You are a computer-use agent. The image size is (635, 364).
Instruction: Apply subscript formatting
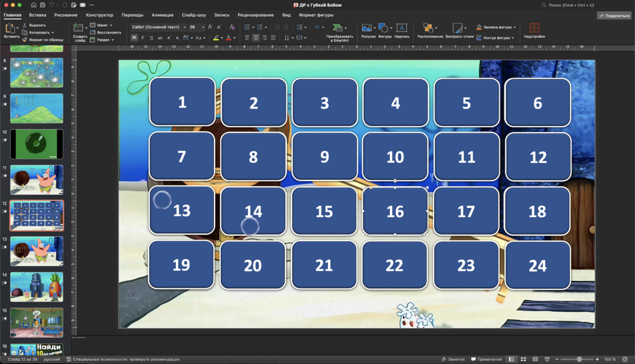(x=177, y=38)
